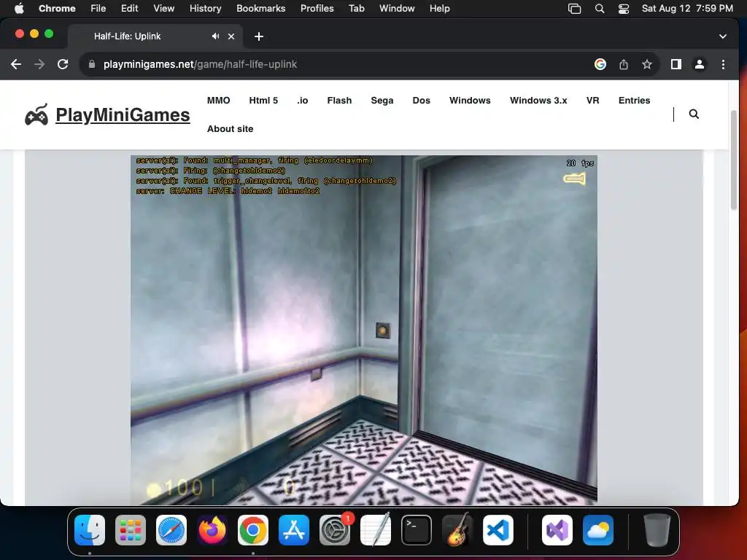Open the Profiles menu

point(317,9)
